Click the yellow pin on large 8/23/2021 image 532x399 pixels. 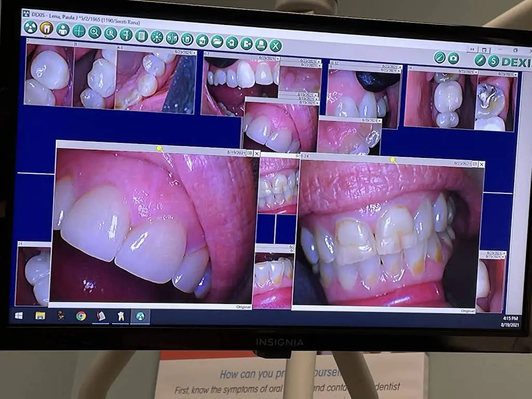393,159
